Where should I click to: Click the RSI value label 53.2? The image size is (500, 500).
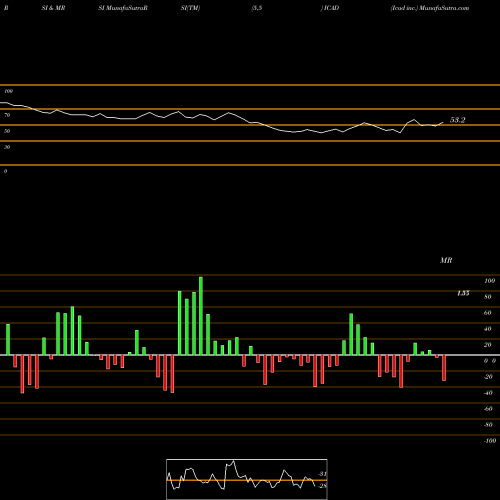457,120
